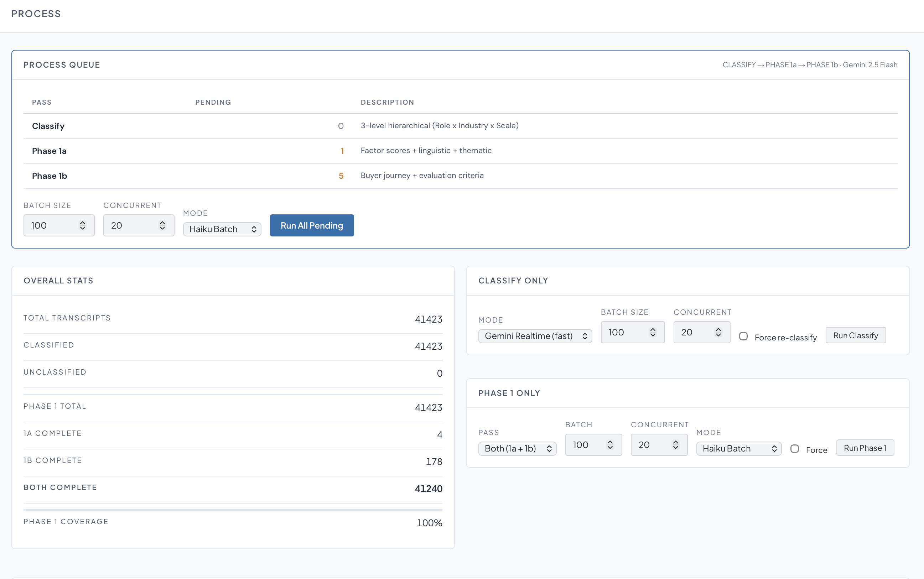
Task: Click the OVERALL STATS panel title
Action: pos(58,281)
